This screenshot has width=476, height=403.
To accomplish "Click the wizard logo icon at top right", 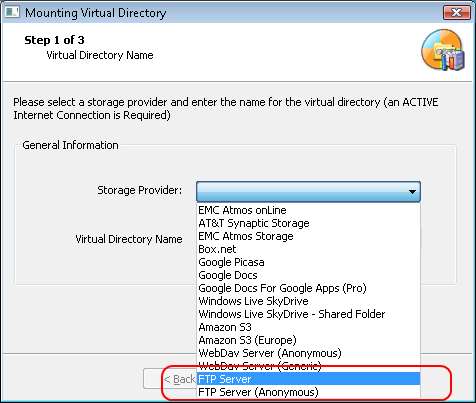I will (443, 50).
